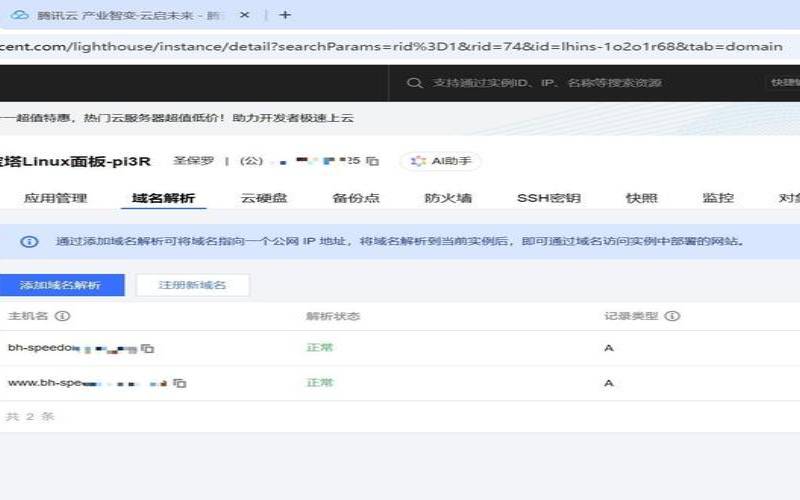Image resolution: width=800 pixels, height=500 pixels.
Task: Click the 正常 status in the bh-speedo row
Action: pyautogui.click(x=319, y=348)
